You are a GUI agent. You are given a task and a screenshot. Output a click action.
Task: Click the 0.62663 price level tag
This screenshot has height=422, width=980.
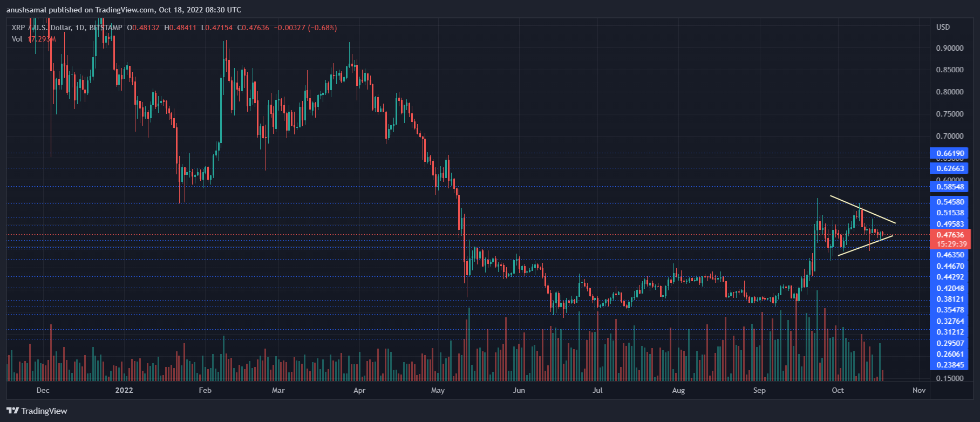949,168
